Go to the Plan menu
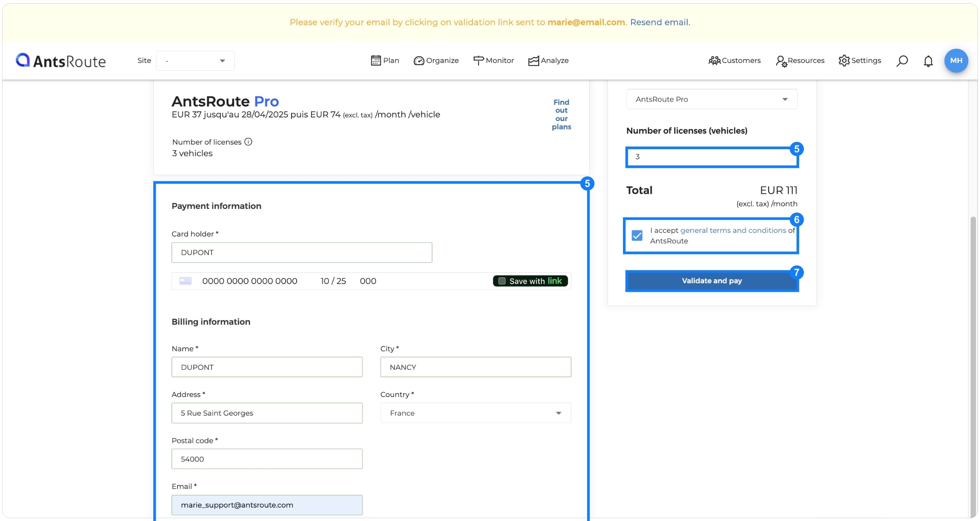This screenshot has height=521, width=980. pyautogui.click(x=385, y=61)
